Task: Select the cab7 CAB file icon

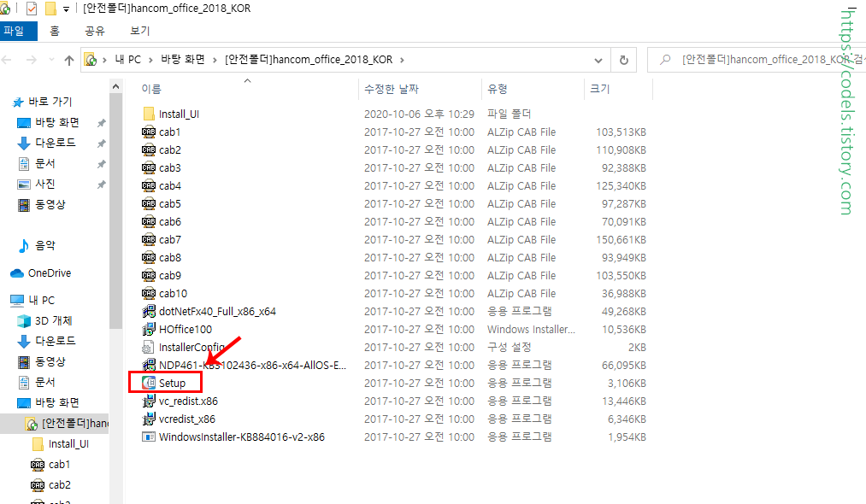Action: pyautogui.click(x=149, y=239)
